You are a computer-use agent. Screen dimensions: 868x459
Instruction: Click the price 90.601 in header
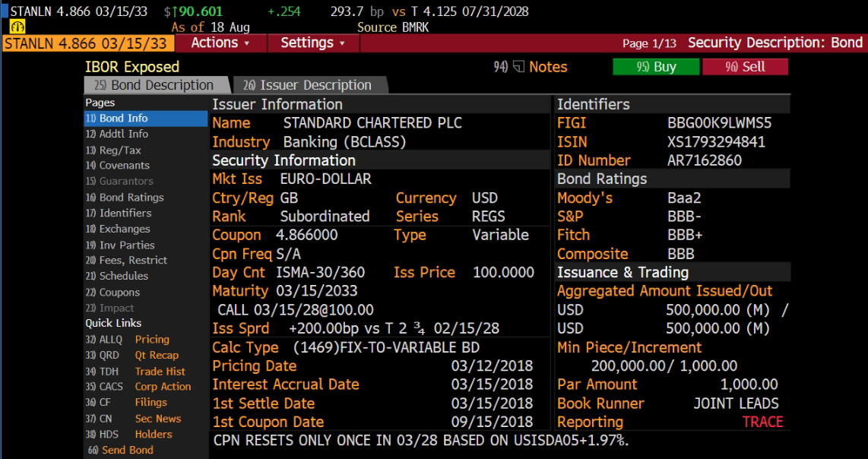click(x=201, y=11)
